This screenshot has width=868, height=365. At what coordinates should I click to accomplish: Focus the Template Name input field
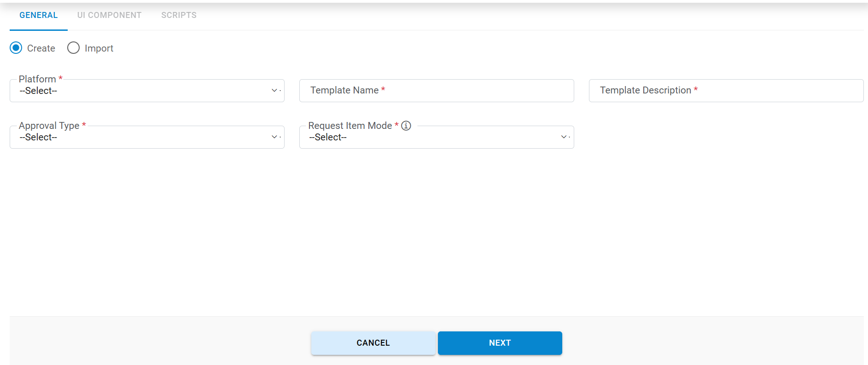coord(437,91)
